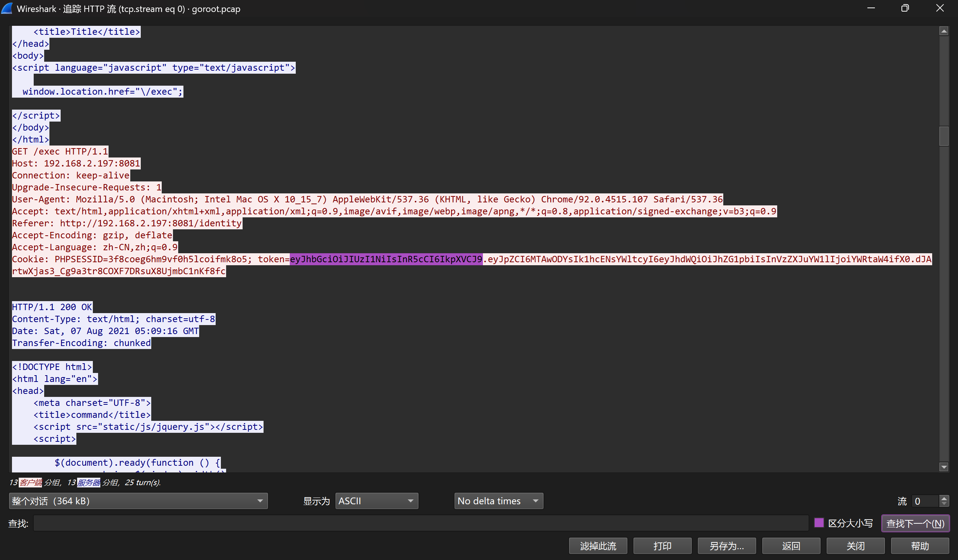Click the 打印 print button

click(662, 546)
